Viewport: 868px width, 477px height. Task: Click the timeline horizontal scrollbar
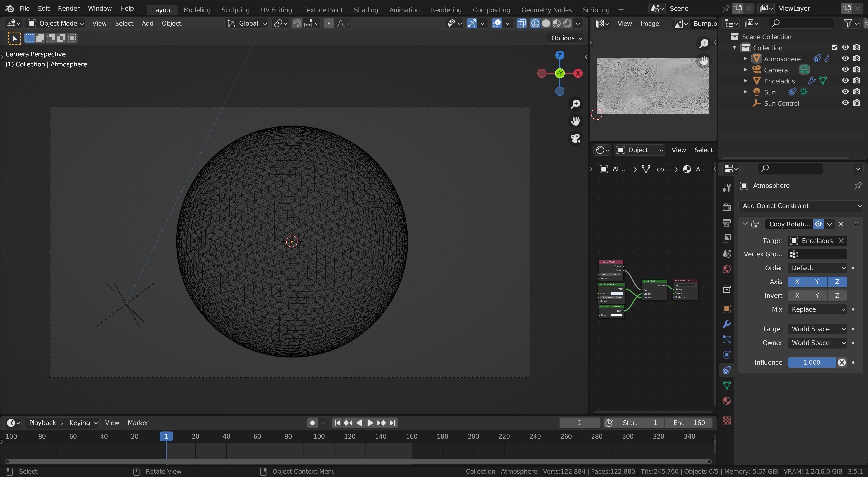358,461
